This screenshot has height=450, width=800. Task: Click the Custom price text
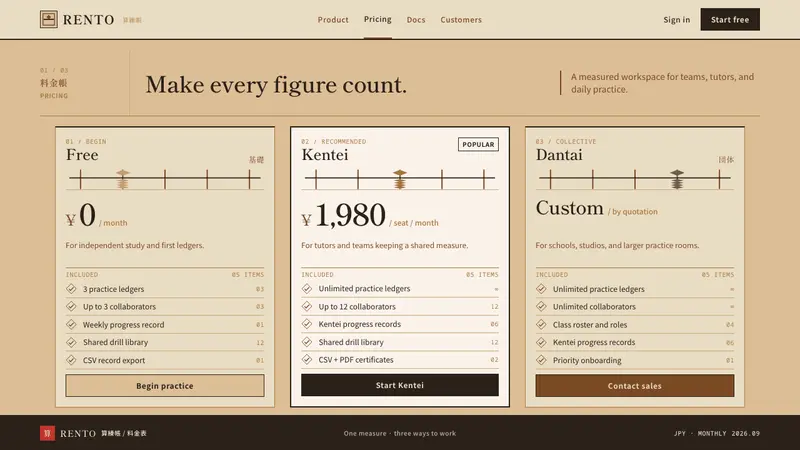pos(570,208)
